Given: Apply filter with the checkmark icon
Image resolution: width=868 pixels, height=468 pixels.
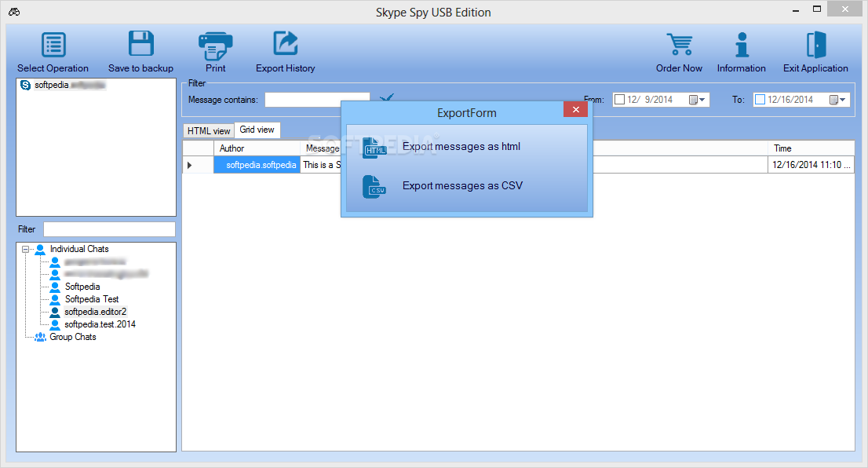Looking at the screenshot, I should coord(386,97).
